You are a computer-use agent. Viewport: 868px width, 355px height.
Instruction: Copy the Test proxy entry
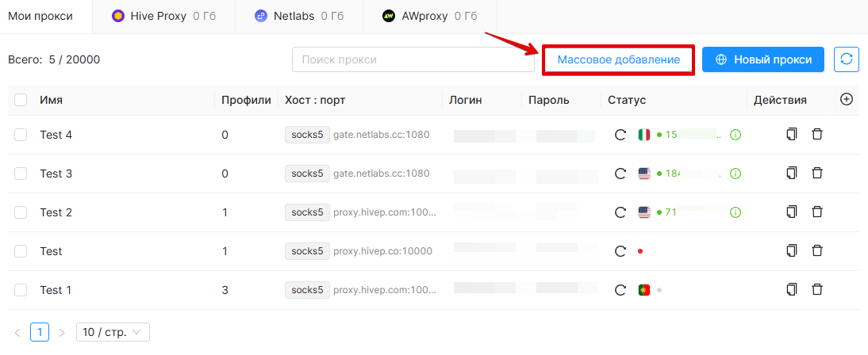[792, 250]
